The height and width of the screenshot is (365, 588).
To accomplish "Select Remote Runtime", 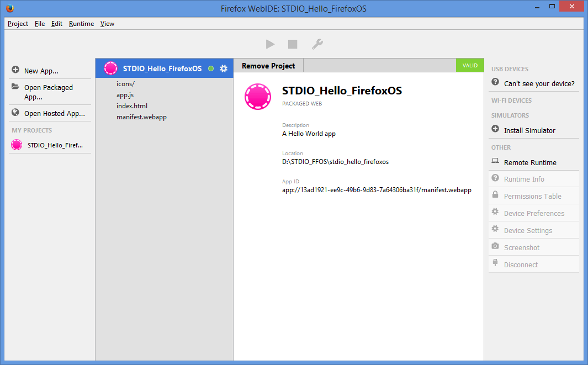I will pyautogui.click(x=530, y=162).
